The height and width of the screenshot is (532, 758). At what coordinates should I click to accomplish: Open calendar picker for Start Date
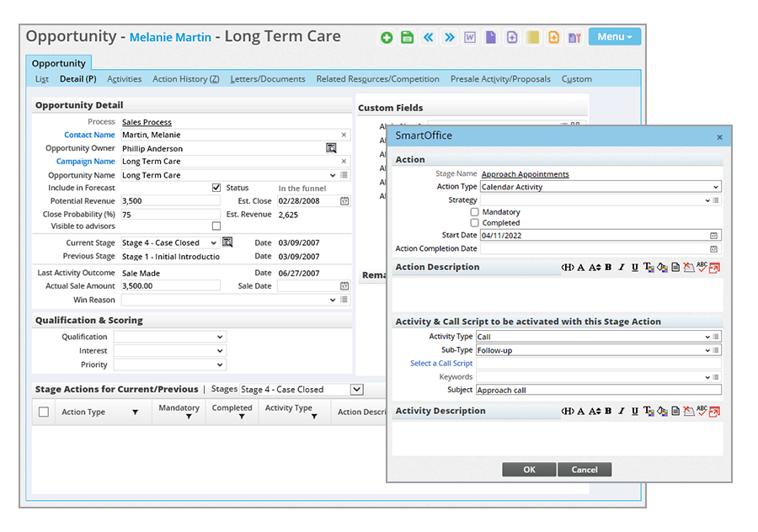coord(713,236)
